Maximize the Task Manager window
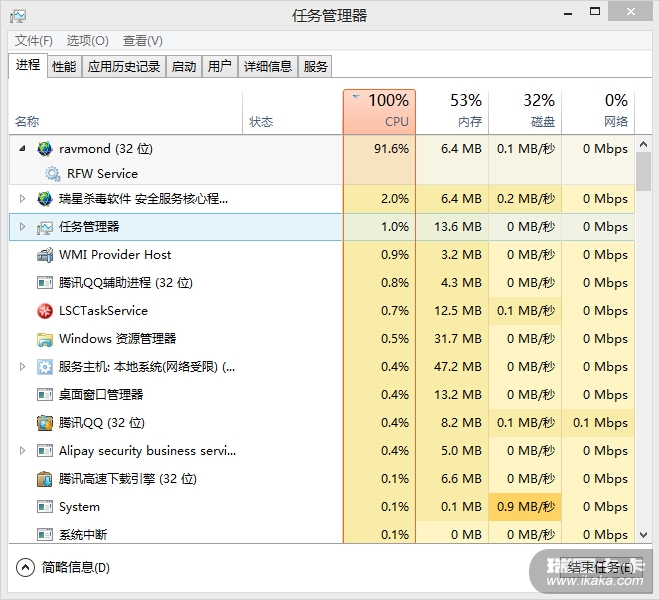 595,12
